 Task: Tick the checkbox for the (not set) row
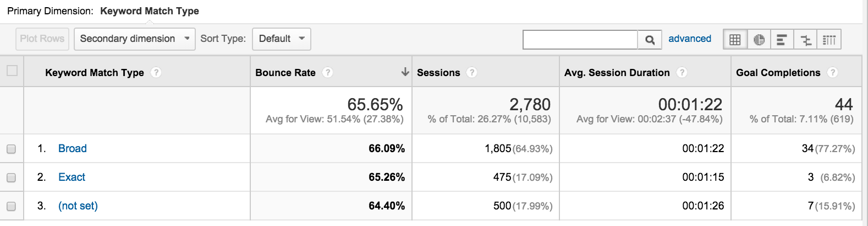(x=11, y=206)
